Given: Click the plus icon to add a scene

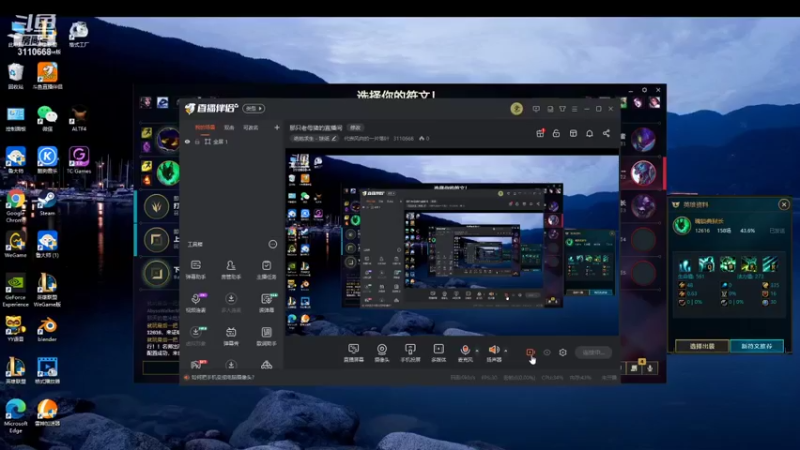Looking at the screenshot, I should (277, 128).
